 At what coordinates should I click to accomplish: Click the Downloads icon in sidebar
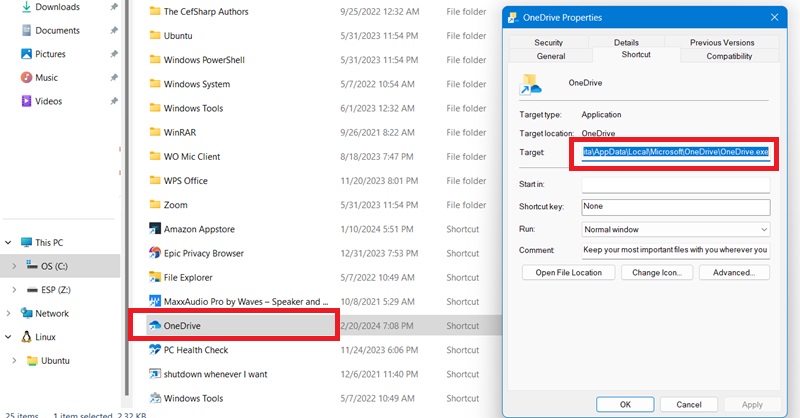(26, 7)
